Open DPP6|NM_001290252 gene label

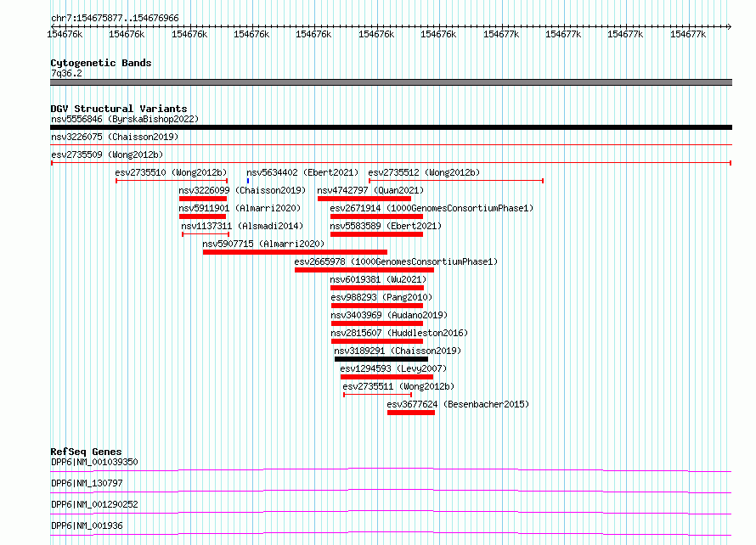94,504
